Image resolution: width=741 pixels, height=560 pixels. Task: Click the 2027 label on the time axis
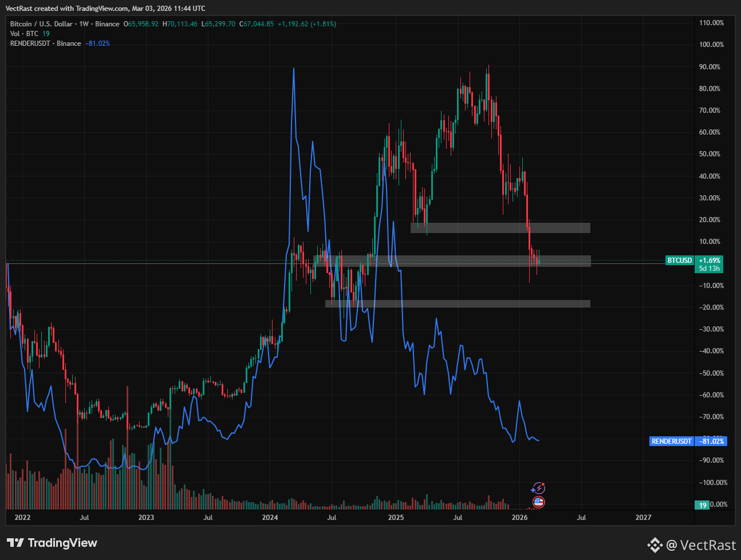tap(643, 518)
